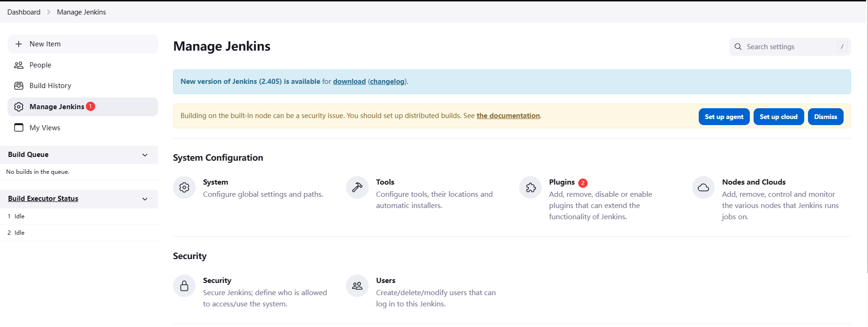The height and width of the screenshot is (327, 868).
Task: Open My Views in the sidebar
Action: click(x=83, y=127)
